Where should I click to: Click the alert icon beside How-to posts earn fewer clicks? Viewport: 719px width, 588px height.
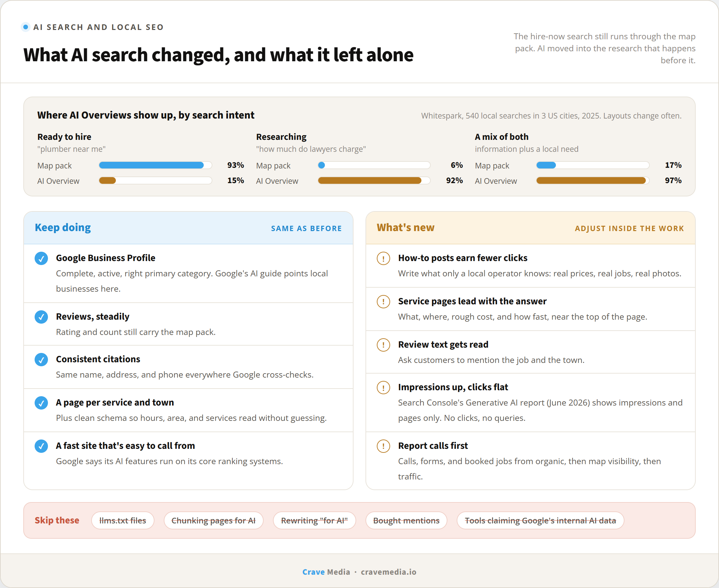click(x=383, y=259)
